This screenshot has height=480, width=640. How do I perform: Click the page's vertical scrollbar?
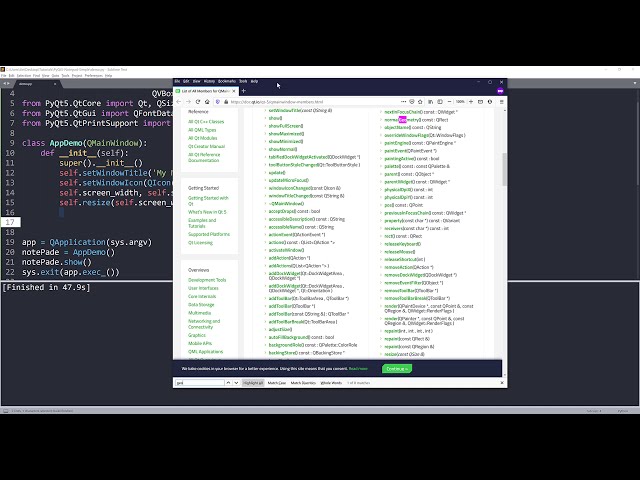(503, 230)
